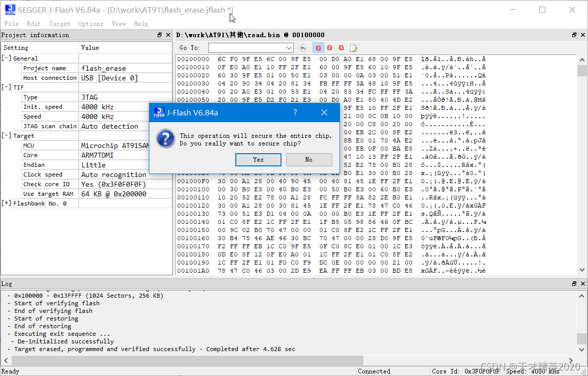Click the Log horizontal scrollbar thumb
Screen dimensions: 588x376
coord(188,360)
